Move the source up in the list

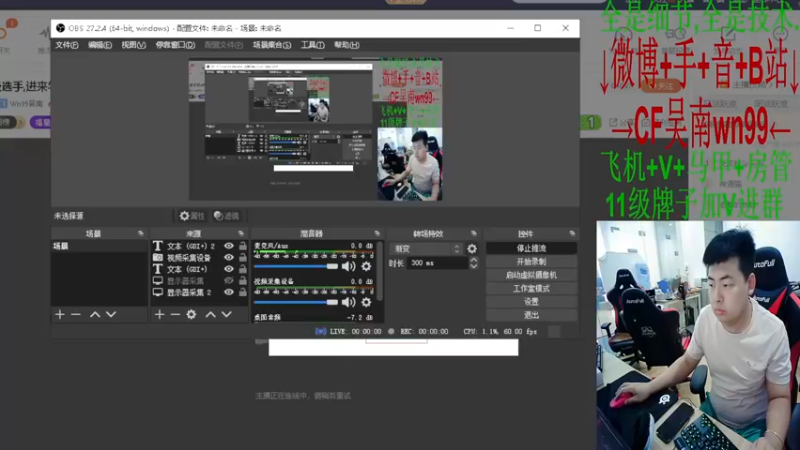[x=210, y=314]
